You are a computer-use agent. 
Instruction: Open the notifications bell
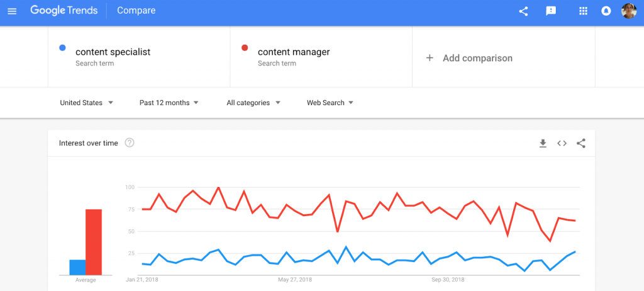[x=606, y=11]
